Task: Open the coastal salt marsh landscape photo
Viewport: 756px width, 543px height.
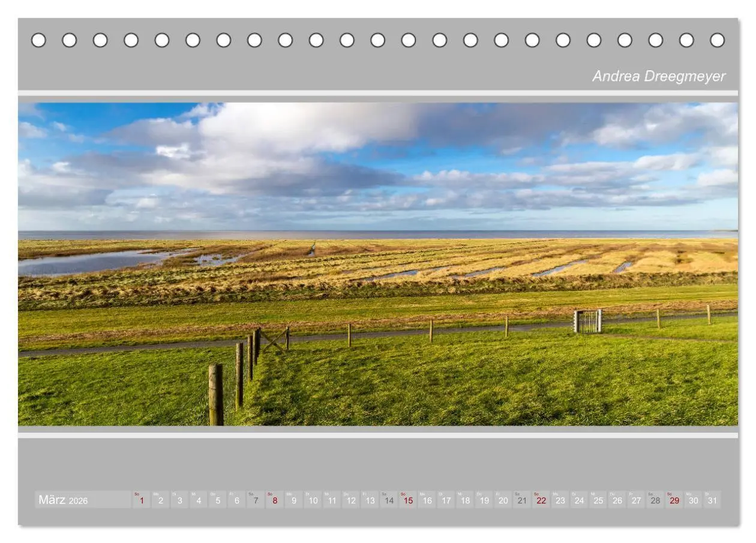Action: [378, 264]
